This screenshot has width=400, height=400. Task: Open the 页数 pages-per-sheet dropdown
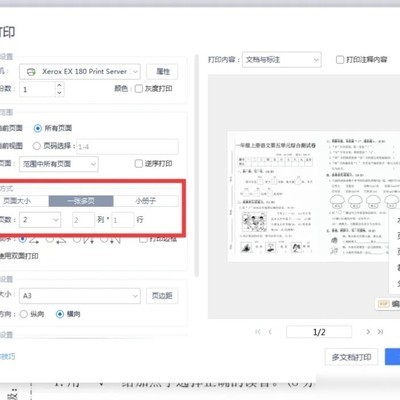[40, 220]
